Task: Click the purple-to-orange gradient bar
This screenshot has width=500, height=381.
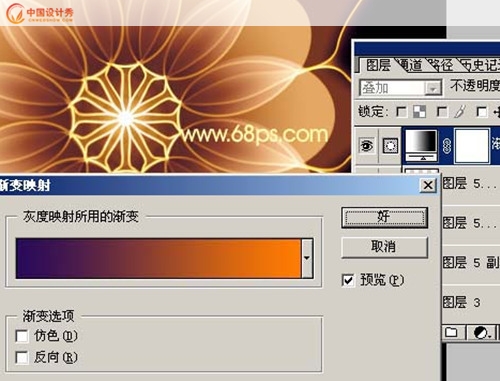Action: point(158,258)
